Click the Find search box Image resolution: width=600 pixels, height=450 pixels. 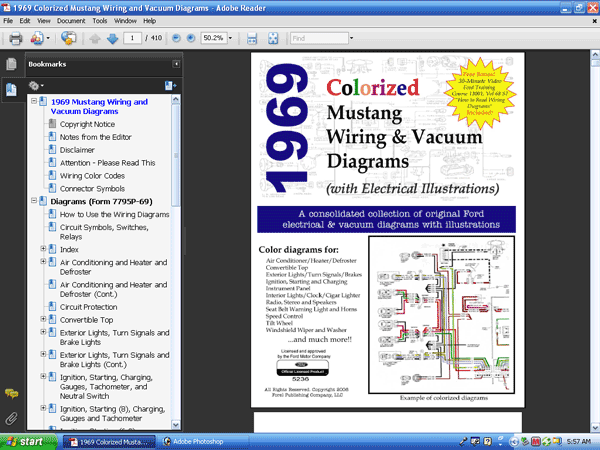pyautogui.click(x=319, y=38)
